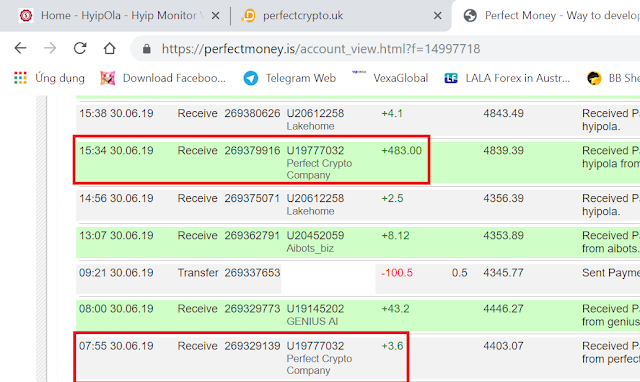Click the balance 4353.89
Screen dimensions: 640x382
pyautogui.click(x=503, y=235)
